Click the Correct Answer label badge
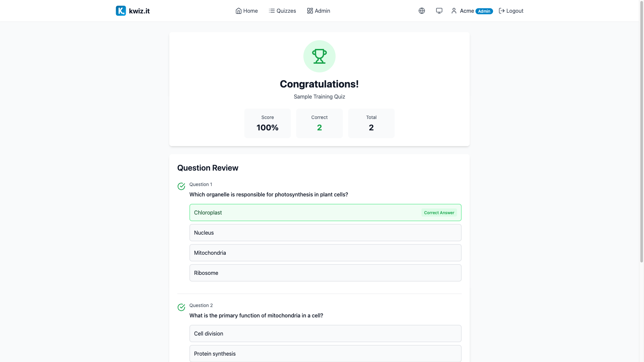The height and width of the screenshot is (362, 644). coord(439,213)
